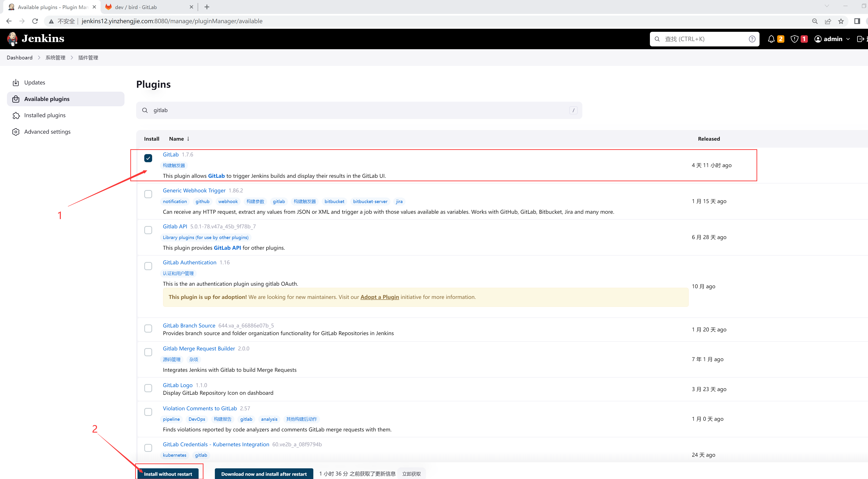Click Install without restart button
868x479 pixels.
pos(168,474)
